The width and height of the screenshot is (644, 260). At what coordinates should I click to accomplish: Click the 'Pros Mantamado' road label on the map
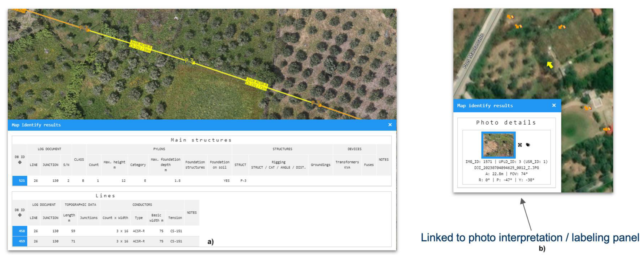click(473, 51)
